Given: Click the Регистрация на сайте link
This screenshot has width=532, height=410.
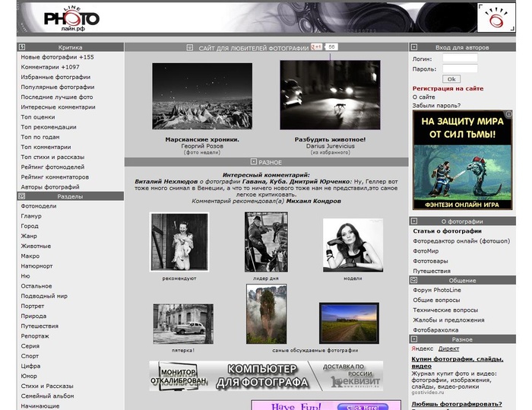Looking at the screenshot, I should 448,88.
